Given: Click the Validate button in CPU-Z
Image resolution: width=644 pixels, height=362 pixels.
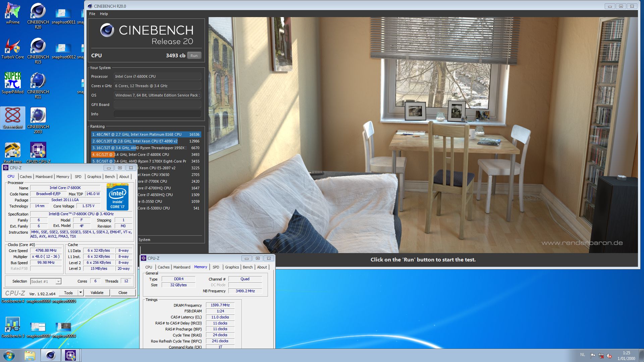Looking at the screenshot, I should (97, 293).
